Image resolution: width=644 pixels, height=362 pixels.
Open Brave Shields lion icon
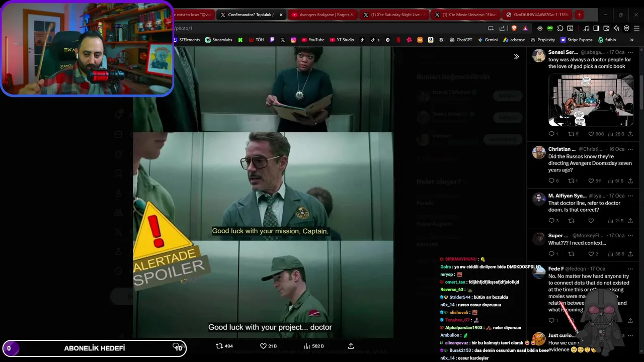514,28
